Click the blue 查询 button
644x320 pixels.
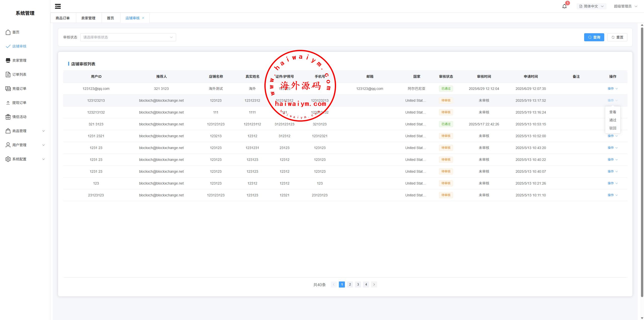point(594,37)
